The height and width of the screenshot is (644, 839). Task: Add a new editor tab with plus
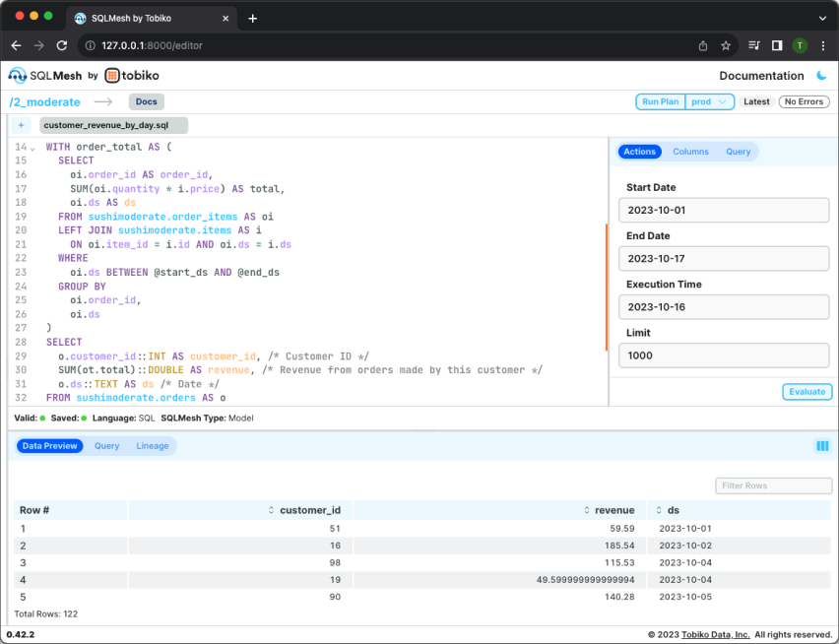[21, 125]
